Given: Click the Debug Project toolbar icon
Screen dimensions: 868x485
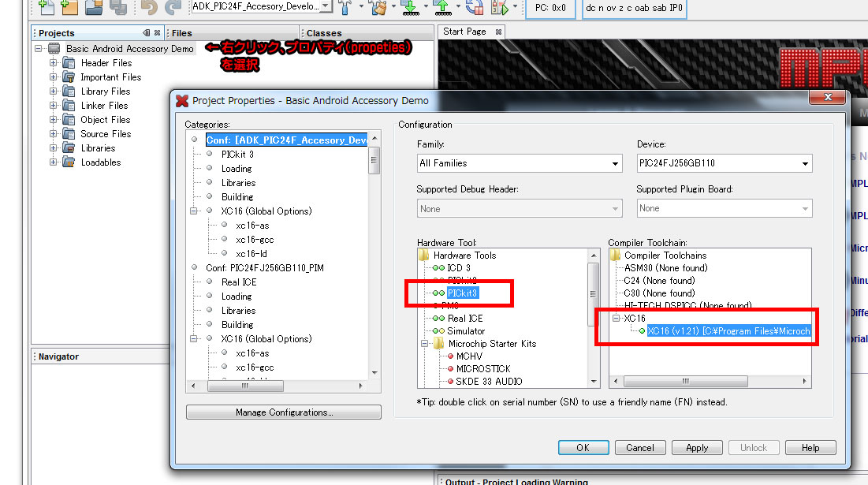Looking at the screenshot, I should coord(498,8).
